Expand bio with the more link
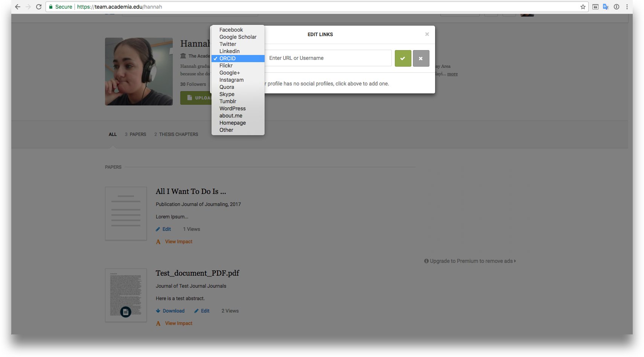Screen dimensions: 644x357 [452, 74]
